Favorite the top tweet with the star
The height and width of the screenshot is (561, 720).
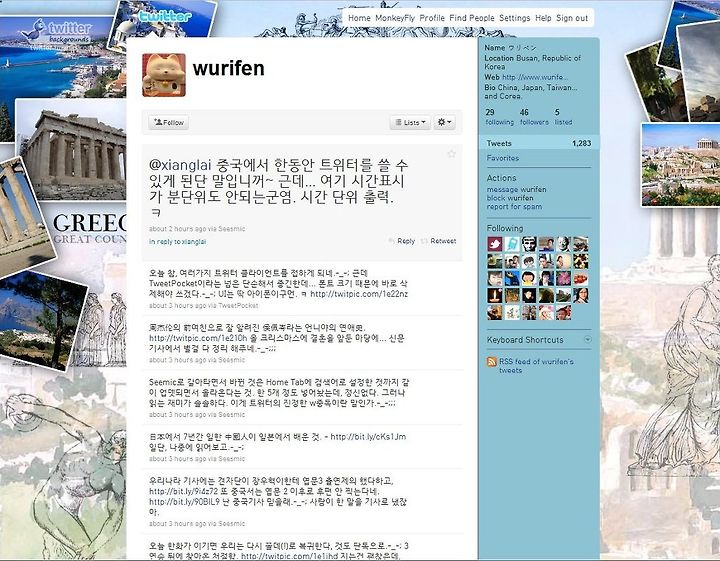(451, 154)
